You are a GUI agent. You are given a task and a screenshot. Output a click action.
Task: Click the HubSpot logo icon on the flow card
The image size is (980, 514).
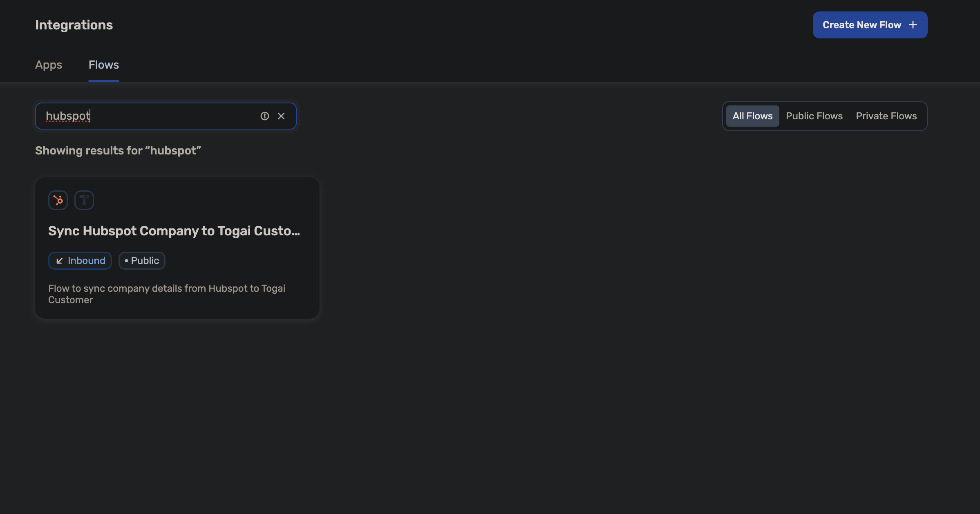58,200
